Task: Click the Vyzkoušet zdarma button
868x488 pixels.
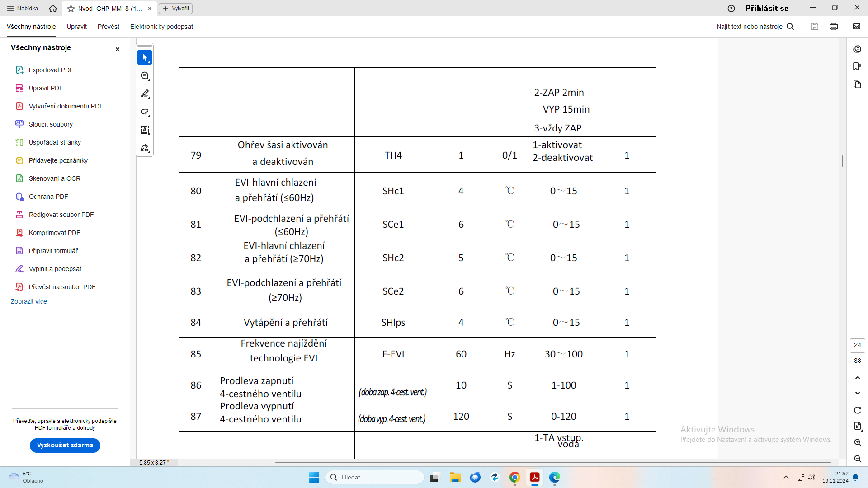Action: 65,445
